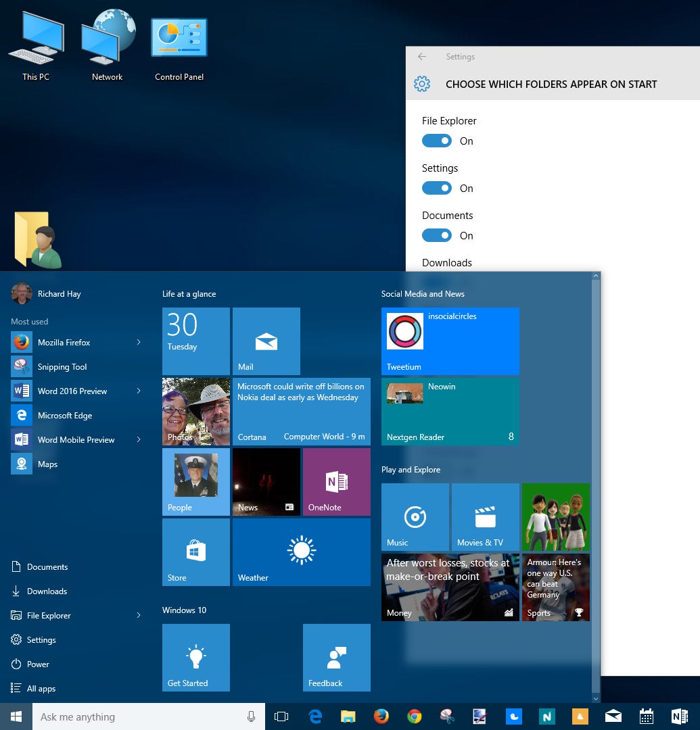Open the Music tile under Play and Explore
Screen dimensions: 700x730
[415, 517]
